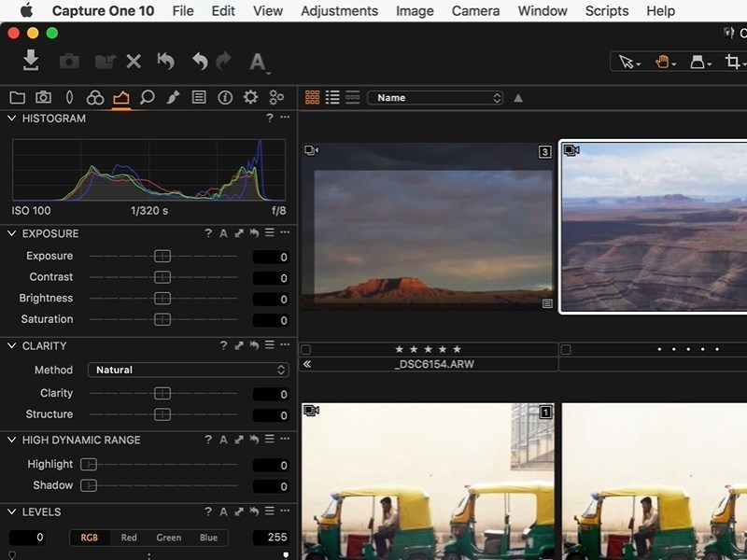The image size is (747, 560).
Task: Give _DSC6154.ARW a five-star rating
Action: pos(458,347)
